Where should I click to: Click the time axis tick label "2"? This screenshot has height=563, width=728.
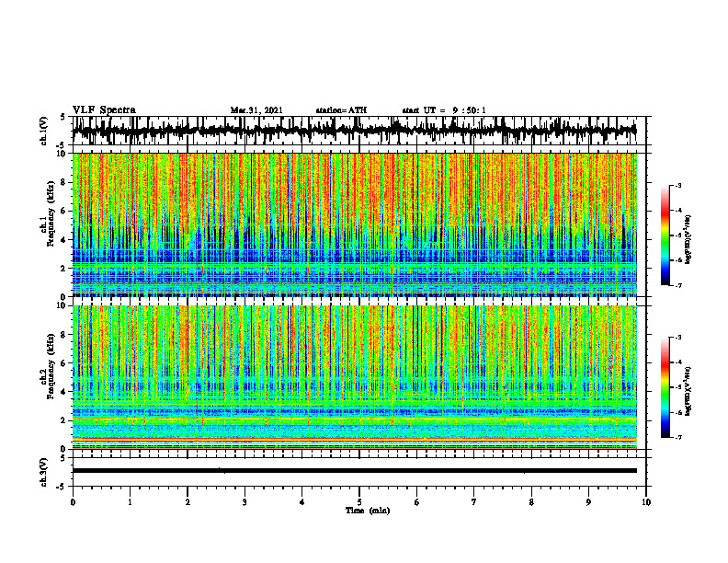(188, 502)
